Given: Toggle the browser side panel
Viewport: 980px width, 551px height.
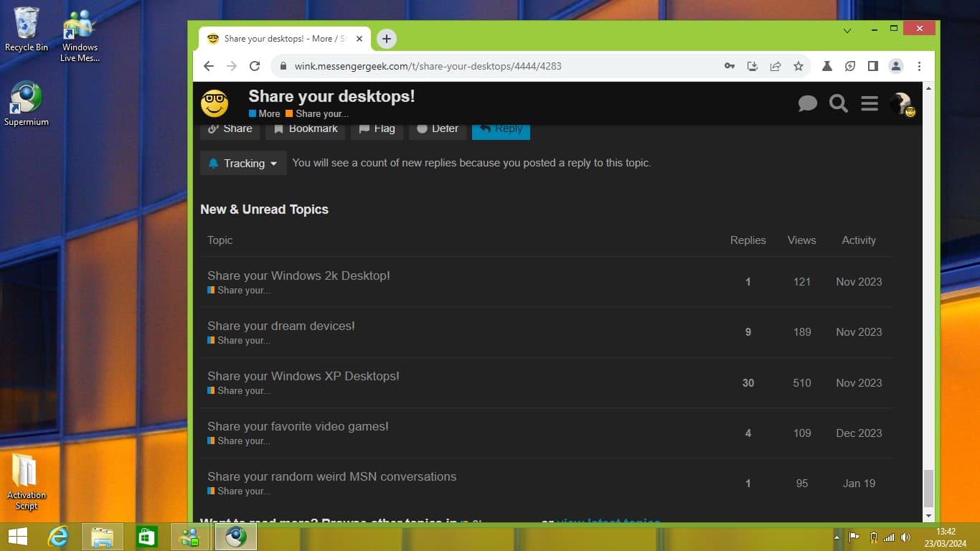Looking at the screenshot, I should 873,66.
